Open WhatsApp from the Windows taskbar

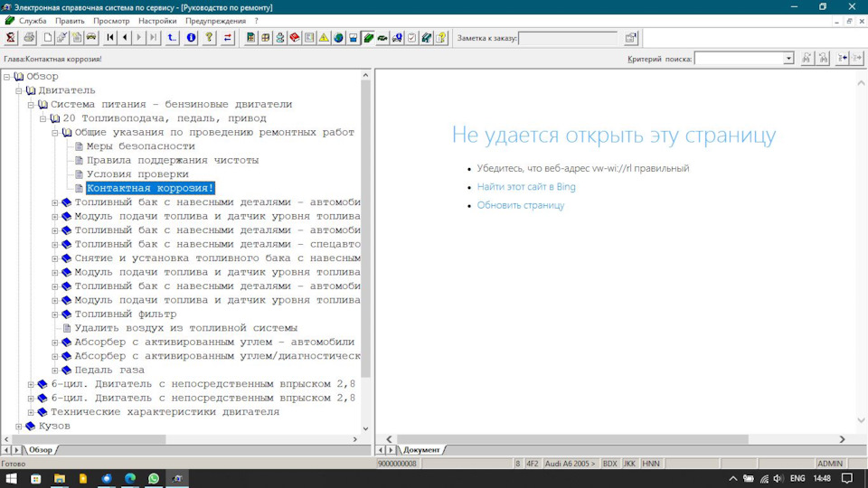(154, 478)
